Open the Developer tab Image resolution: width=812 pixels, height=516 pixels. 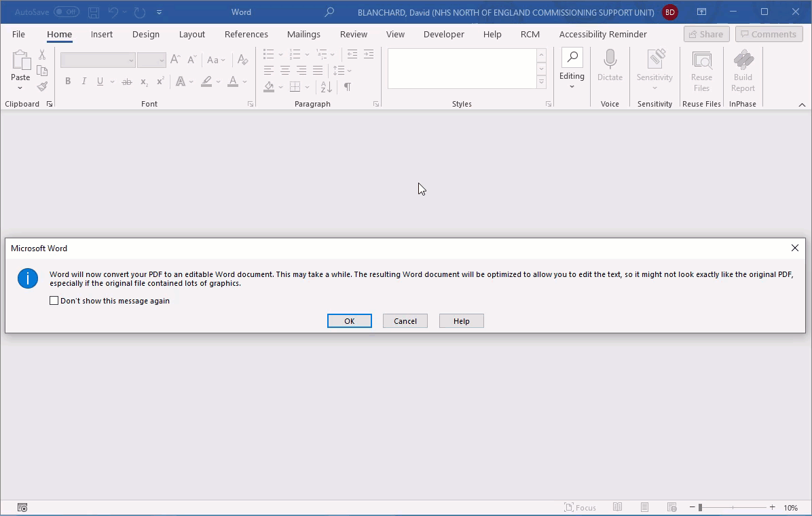tap(444, 34)
